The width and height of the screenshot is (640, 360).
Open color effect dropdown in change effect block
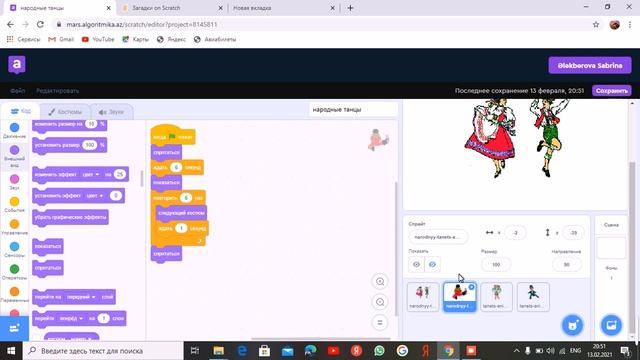[x=91, y=174]
